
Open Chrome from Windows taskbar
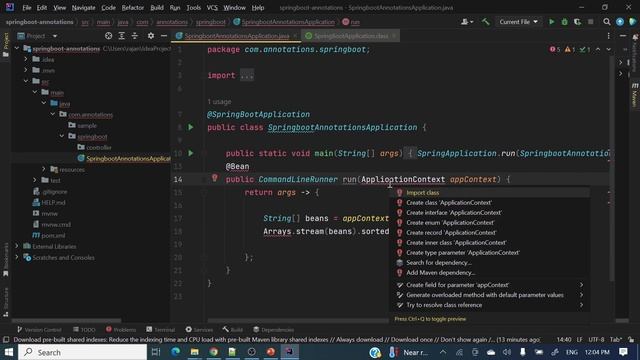tap(213, 352)
